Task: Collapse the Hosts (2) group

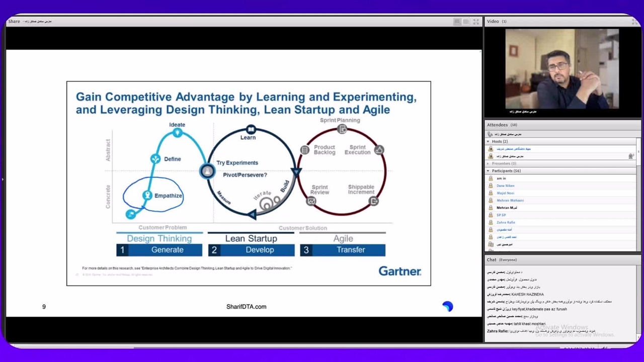Action: [488, 142]
